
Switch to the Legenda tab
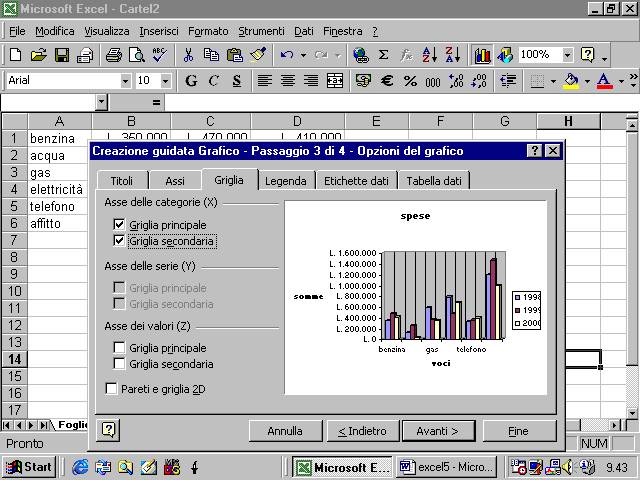pyautogui.click(x=286, y=181)
